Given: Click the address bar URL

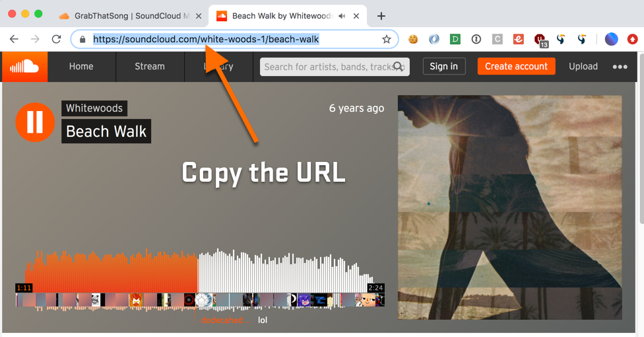Looking at the screenshot, I should point(206,39).
